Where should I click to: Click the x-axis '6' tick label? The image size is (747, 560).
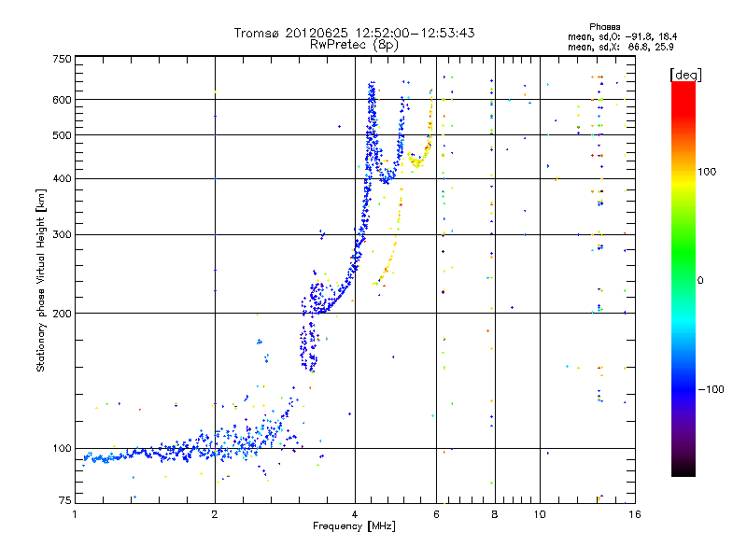(x=436, y=514)
